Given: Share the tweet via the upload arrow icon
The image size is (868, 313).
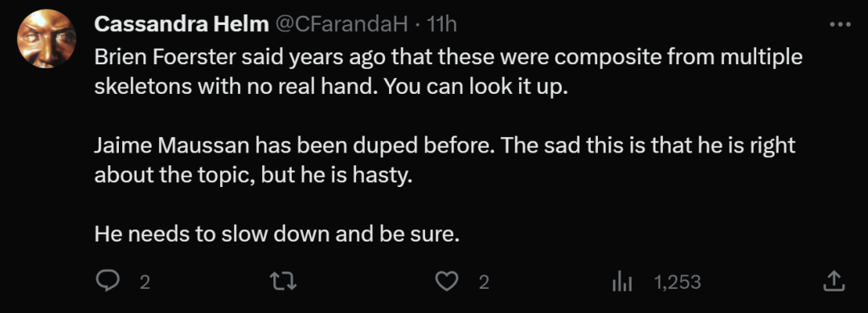Looking at the screenshot, I should point(833,282).
